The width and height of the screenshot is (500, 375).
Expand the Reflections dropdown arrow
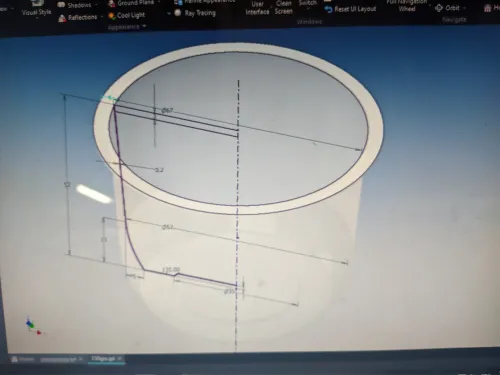[102, 17]
